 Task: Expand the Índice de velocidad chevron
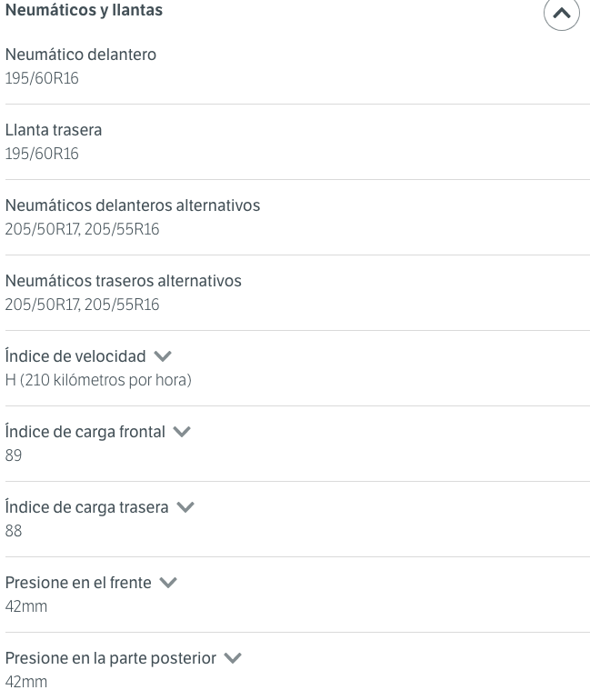tap(163, 356)
